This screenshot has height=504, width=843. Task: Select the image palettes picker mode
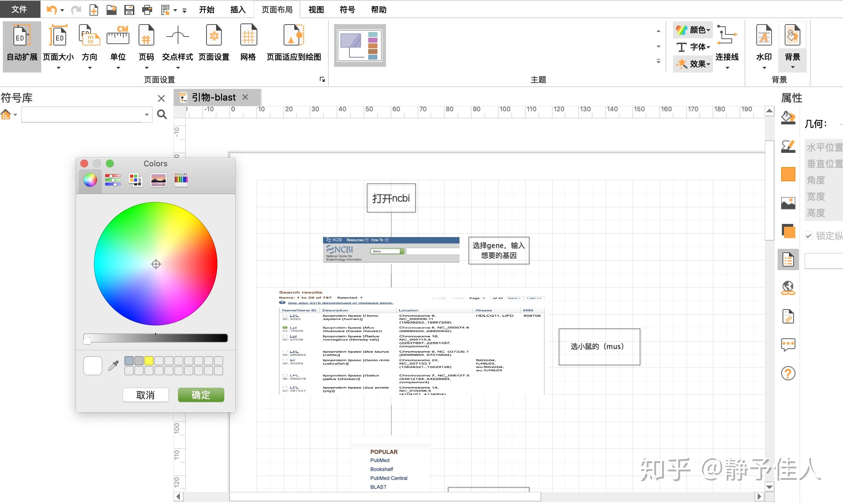(159, 180)
